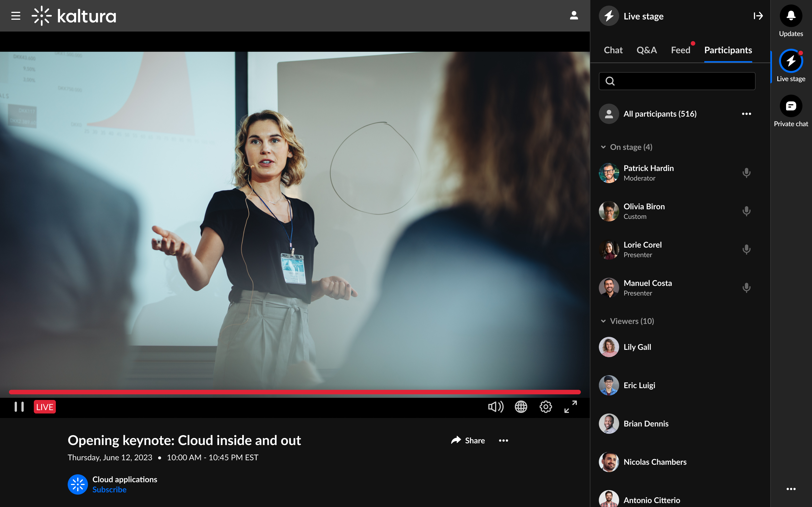Open the Updates bell notifications
Image resolution: width=812 pixels, height=507 pixels.
791,16
